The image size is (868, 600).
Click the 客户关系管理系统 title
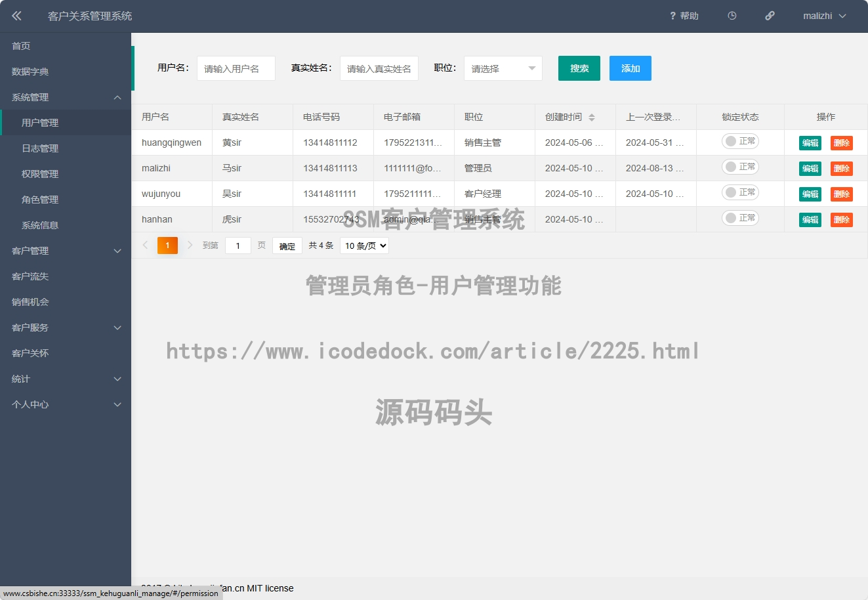(x=90, y=16)
